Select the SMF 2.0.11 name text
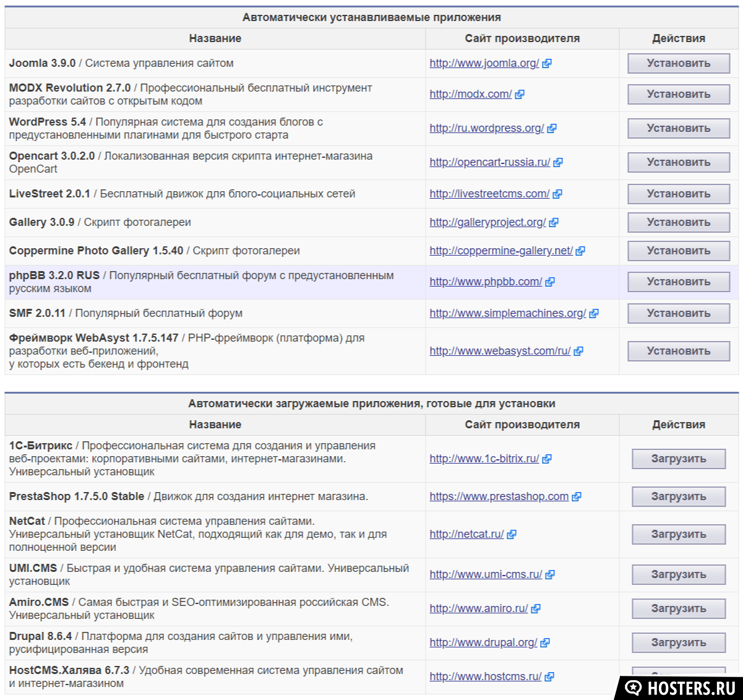Image resolution: width=743 pixels, height=700 pixels. [x=37, y=313]
